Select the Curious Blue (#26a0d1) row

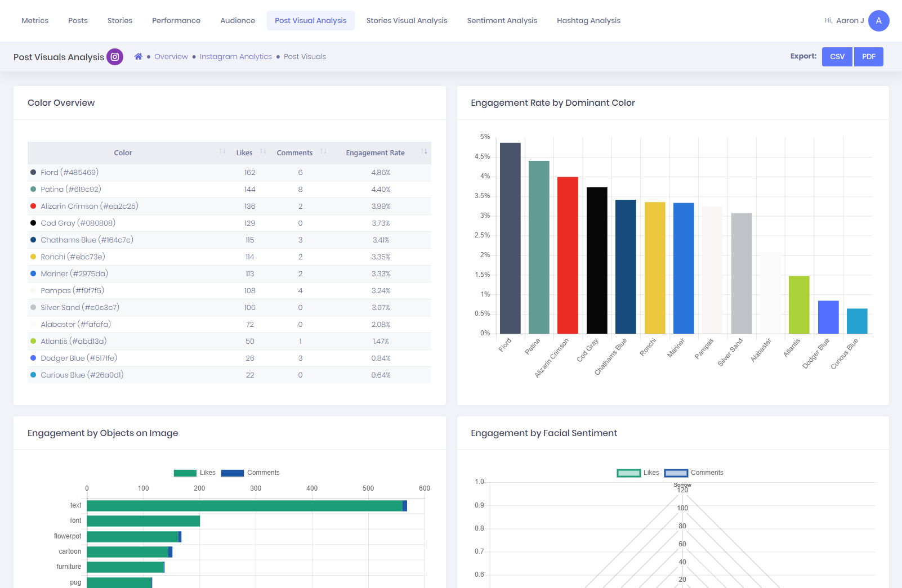tap(229, 375)
